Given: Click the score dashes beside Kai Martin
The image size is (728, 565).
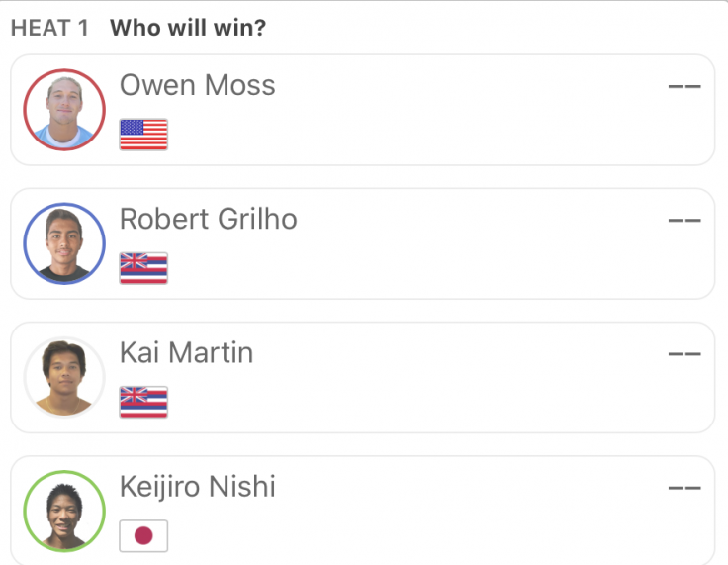Looking at the screenshot, I should (684, 354).
